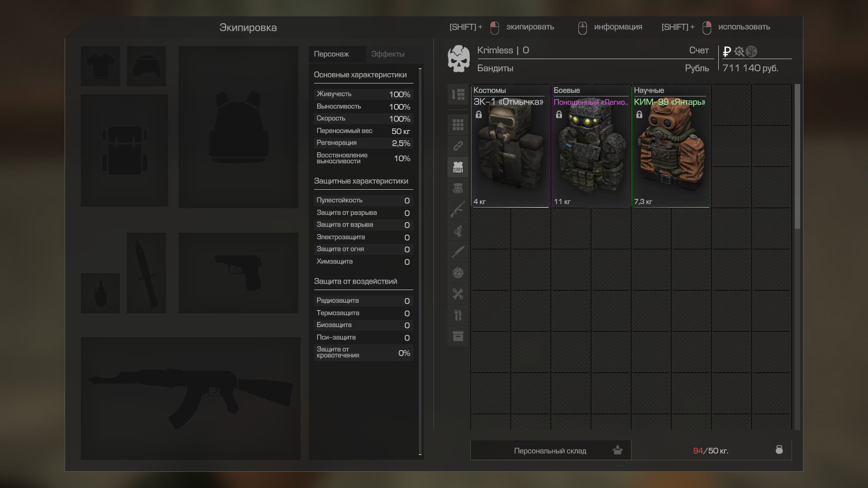Viewport: 868px width, 488px height.
Task: Click the Научные category header
Action: tap(649, 91)
